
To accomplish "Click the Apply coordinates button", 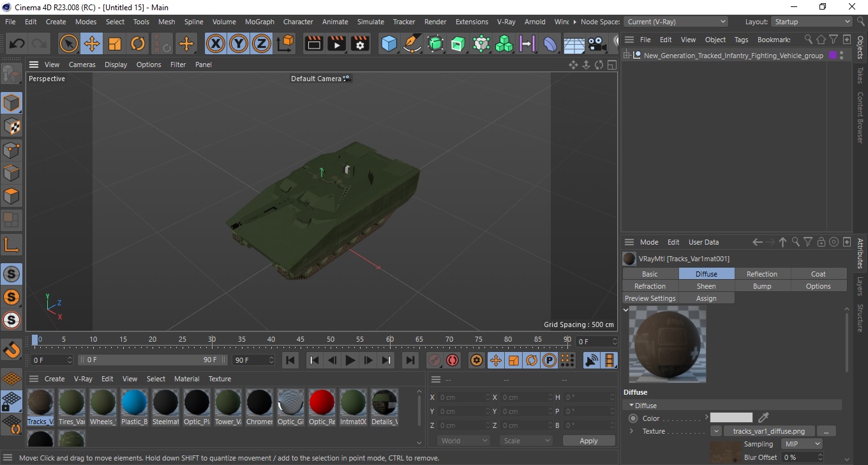I will pos(588,441).
